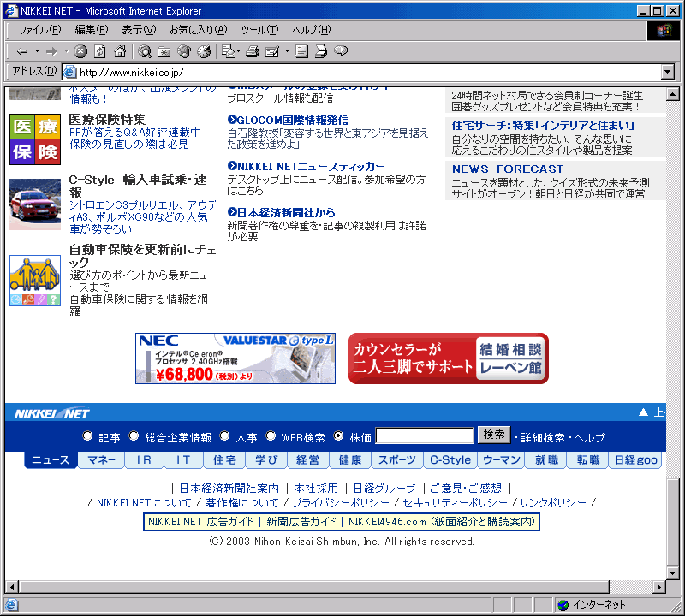Refresh the page with the Refresh icon
The image size is (685, 616).
(x=100, y=51)
